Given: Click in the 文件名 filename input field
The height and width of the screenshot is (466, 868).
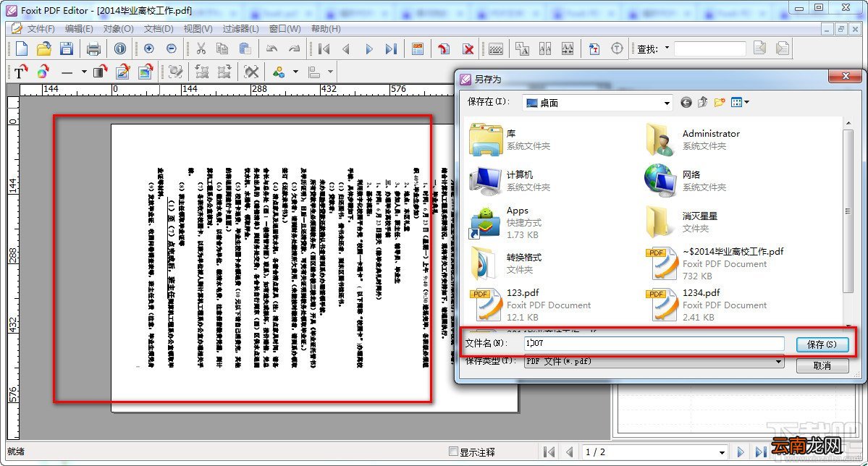Looking at the screenshot, I should [x=654, y=344].
